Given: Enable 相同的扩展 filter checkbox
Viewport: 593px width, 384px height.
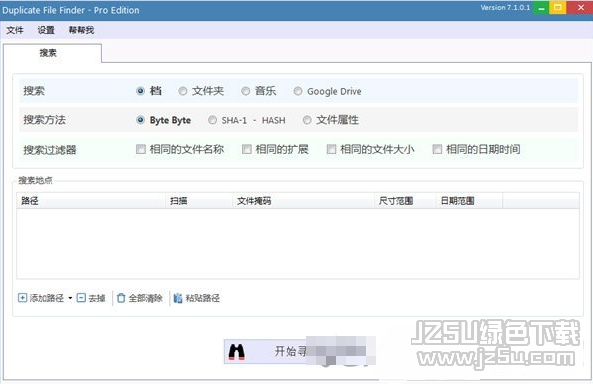Looking at the screenshot, I should pos(247,149).
